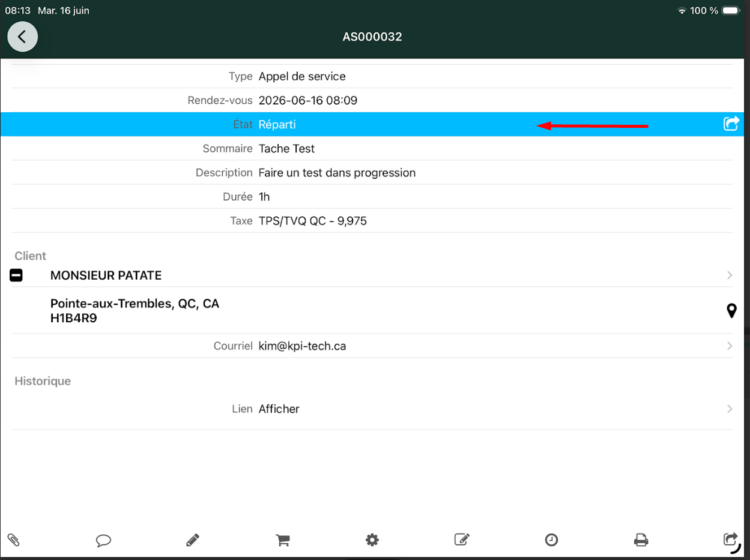
Task: Open the shopping cart icon
Action: (283, 540)
